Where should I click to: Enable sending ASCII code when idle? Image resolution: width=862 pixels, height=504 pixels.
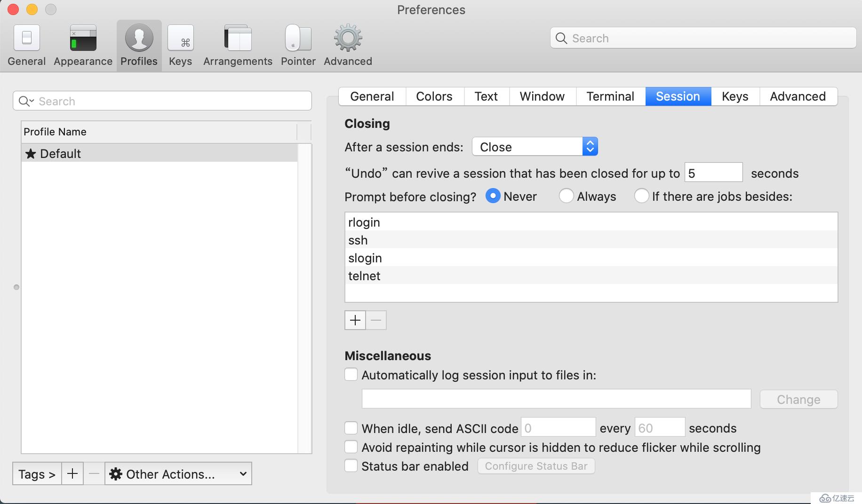[x=351, y=428]
